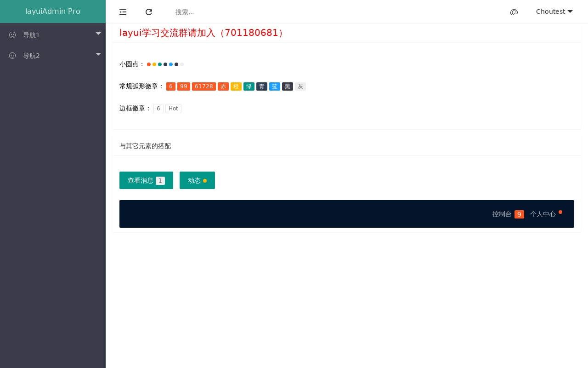Click the layuiAdmin Pro logo

pyautogui.click(x=53, y=11)
